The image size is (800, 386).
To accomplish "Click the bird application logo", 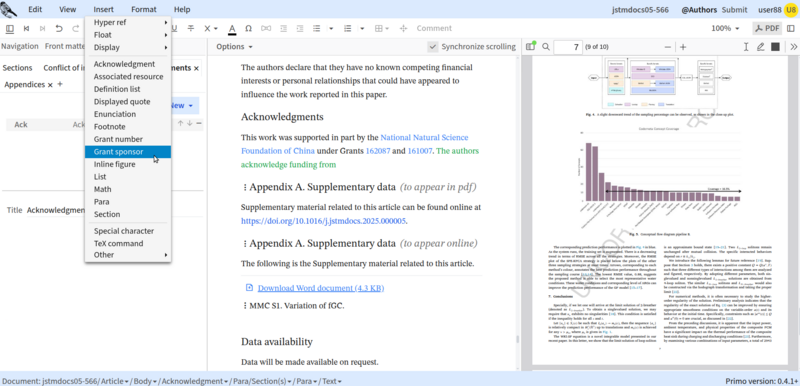I will point(9,9).
